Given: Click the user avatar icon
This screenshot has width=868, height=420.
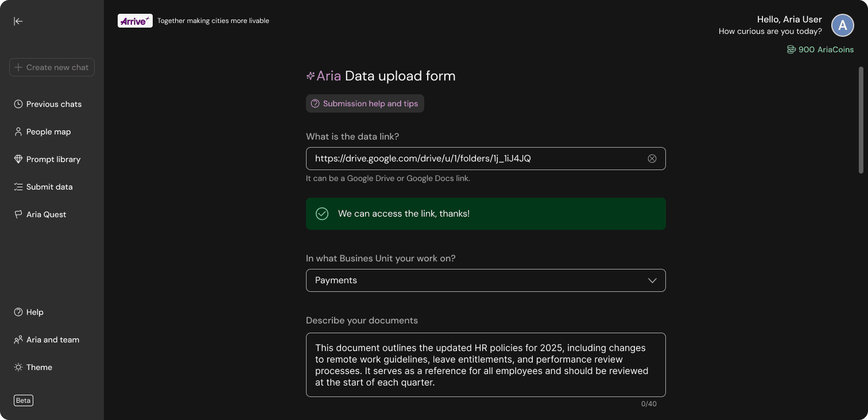Looking at the screenshot, I should pos(843,25).
